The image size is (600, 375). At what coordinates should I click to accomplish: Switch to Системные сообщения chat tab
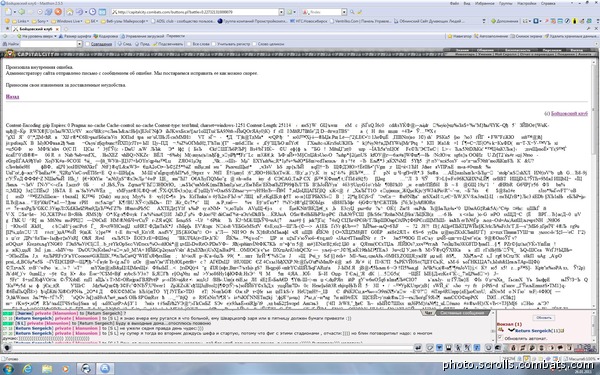pyautogui.click(x=462, y=313)
